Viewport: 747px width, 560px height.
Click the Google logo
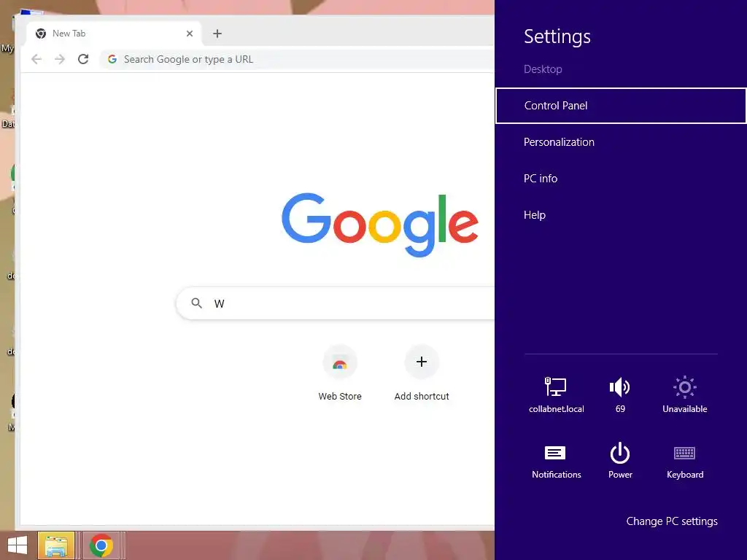tap(379, 225)
